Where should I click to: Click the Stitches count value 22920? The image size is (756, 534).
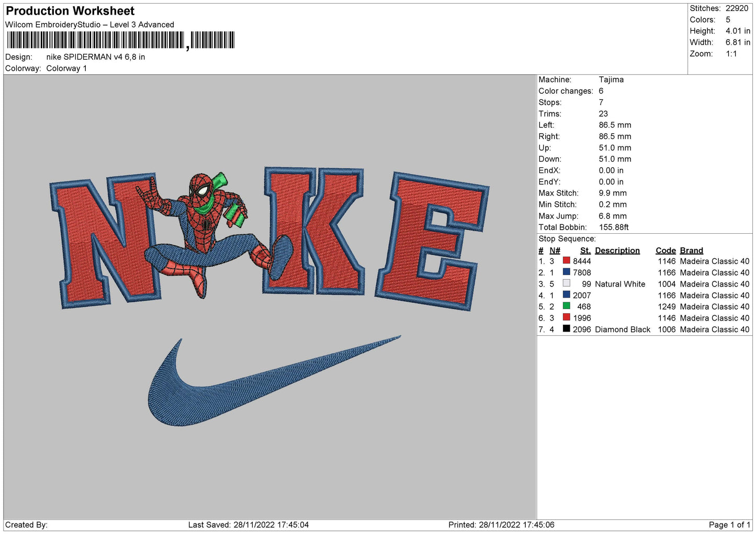(x=737, y=8)
